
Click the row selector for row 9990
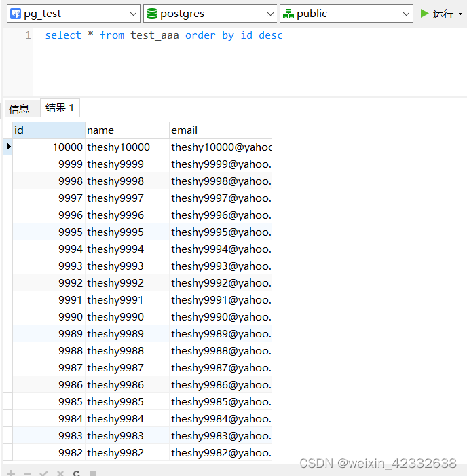8,316
